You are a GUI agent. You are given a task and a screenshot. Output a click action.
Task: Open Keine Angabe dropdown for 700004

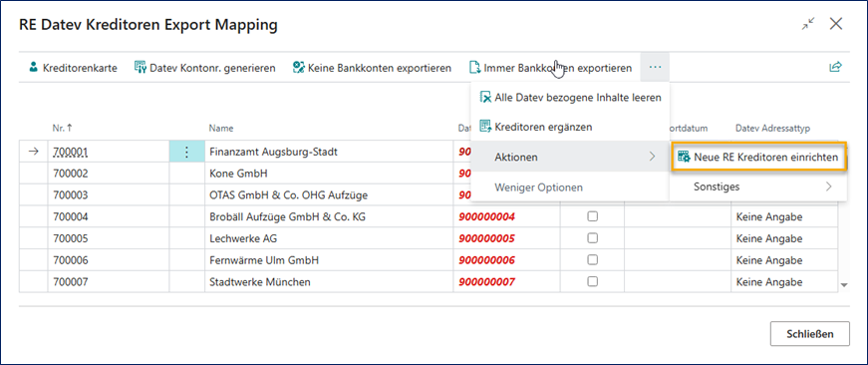(784, 216)
